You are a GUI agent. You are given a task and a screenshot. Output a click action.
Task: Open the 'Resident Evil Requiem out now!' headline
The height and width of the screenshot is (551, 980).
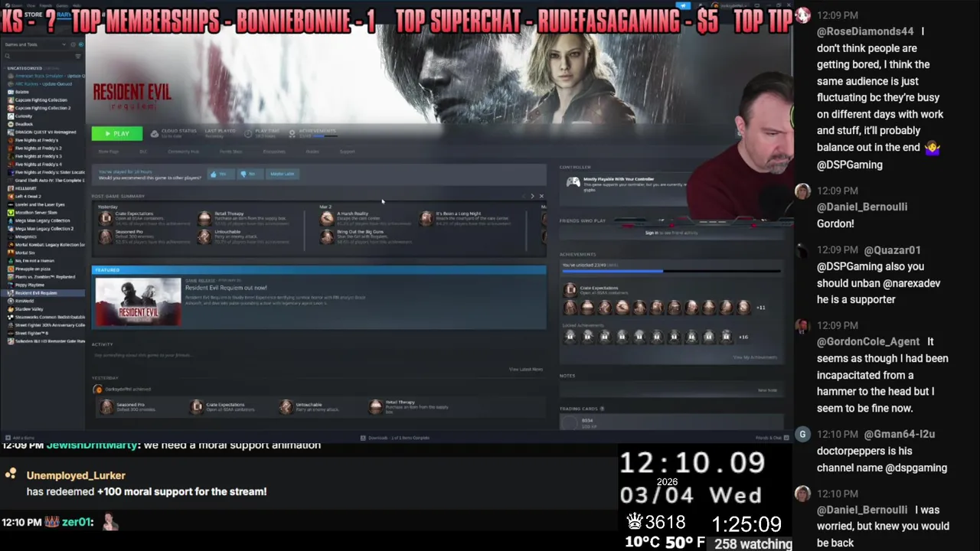(x=226, y=288)
